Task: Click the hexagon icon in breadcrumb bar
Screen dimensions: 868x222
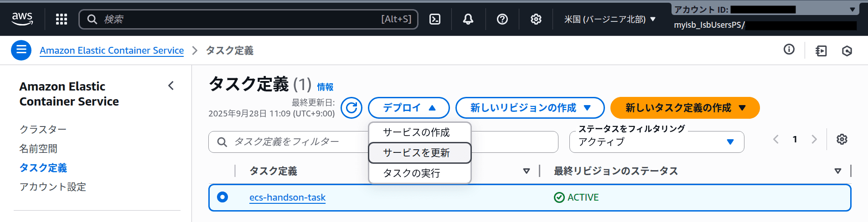Action: [847, 50]
